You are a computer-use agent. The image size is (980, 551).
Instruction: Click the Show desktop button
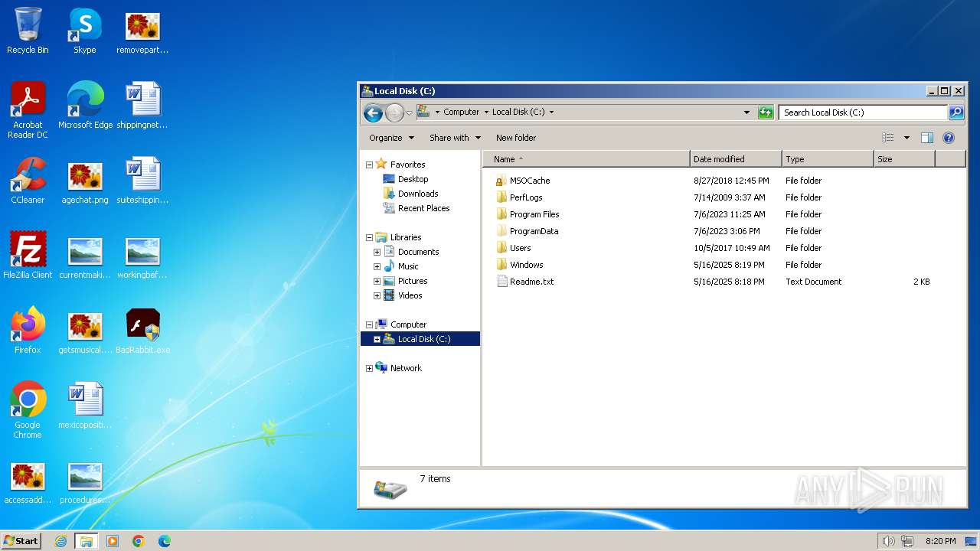[972, 541]
